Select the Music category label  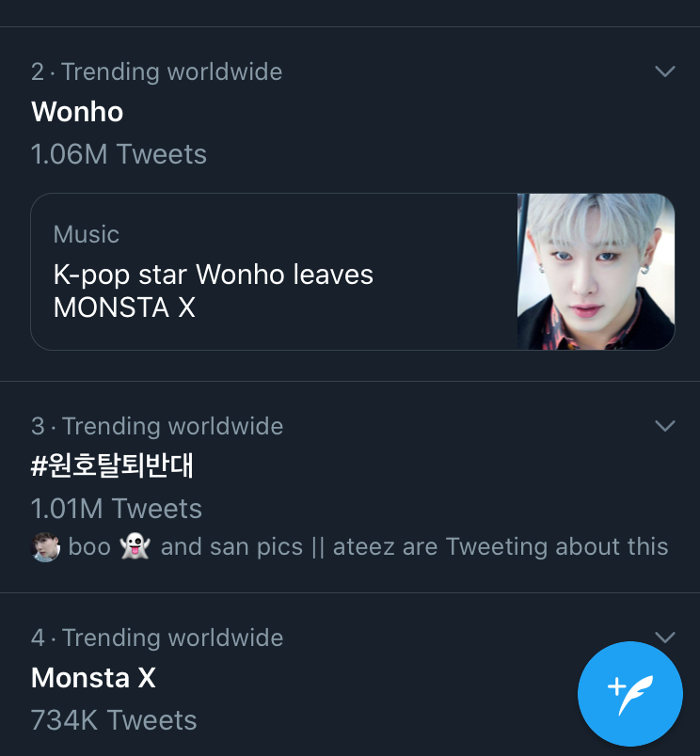[x=87, y=234]
